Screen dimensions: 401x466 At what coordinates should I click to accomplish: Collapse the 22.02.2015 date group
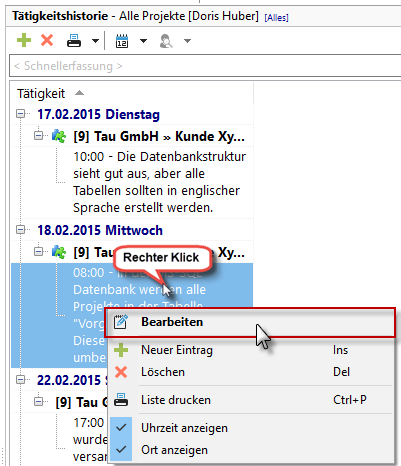point(20,380)
